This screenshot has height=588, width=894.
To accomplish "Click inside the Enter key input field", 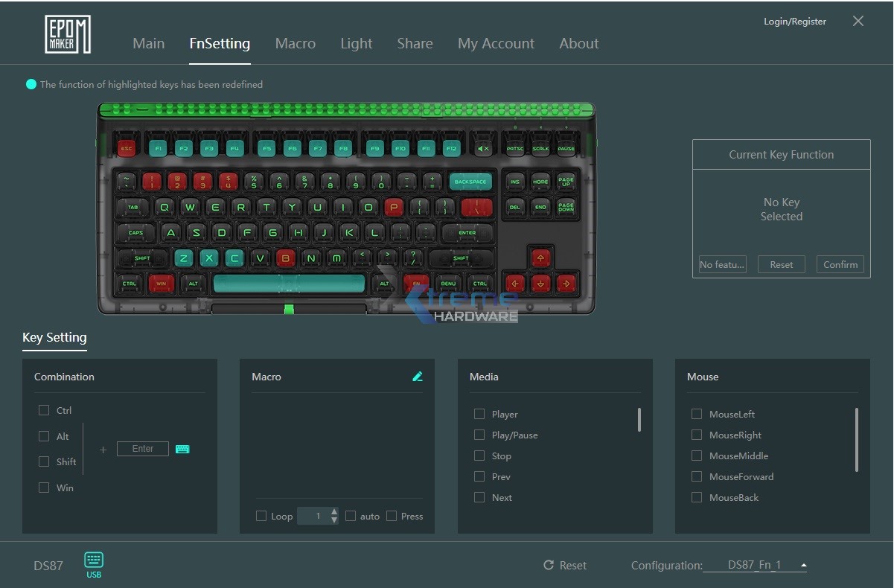I will [142, 449].
